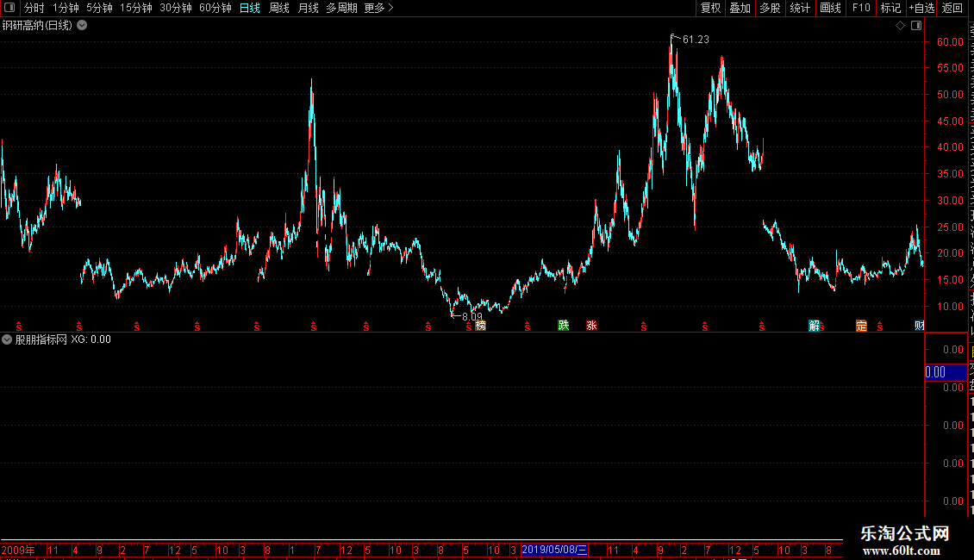
Task: Open 多周期 multi-period view
Action: tap(341, 8)
